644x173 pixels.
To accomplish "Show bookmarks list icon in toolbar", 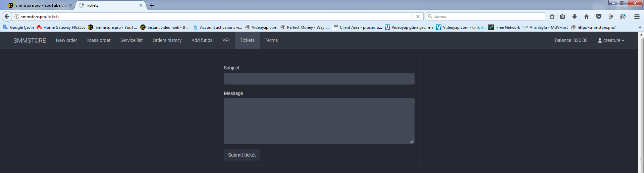I will coord(563,16).
